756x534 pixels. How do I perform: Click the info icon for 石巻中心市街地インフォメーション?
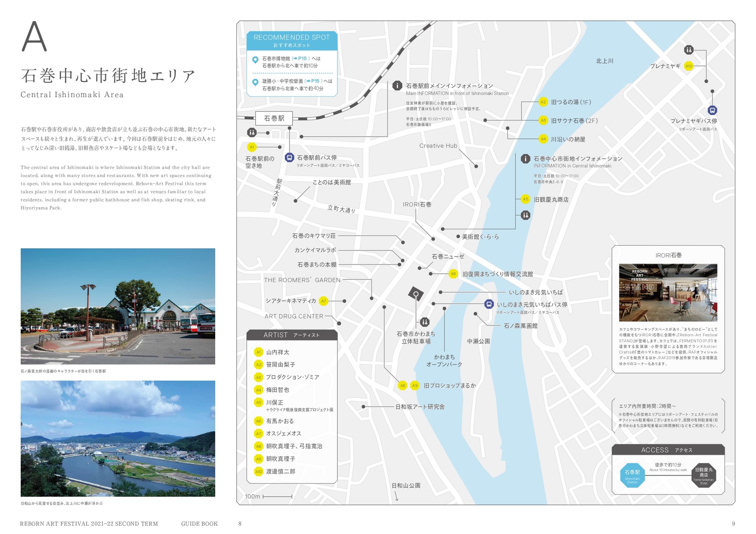pyautogui.click(x=525, y=158)
